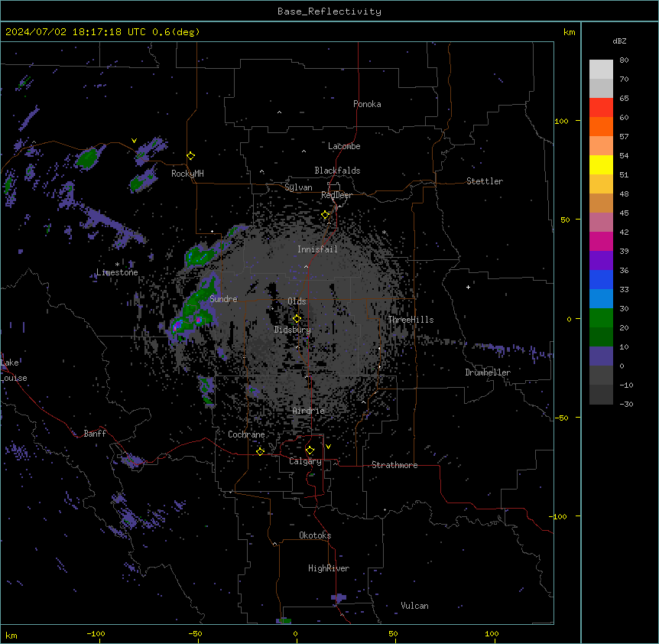659x644 pixels.
Task: Click the yellow V marker northwest of RockyMH
Action: [134, 141]
